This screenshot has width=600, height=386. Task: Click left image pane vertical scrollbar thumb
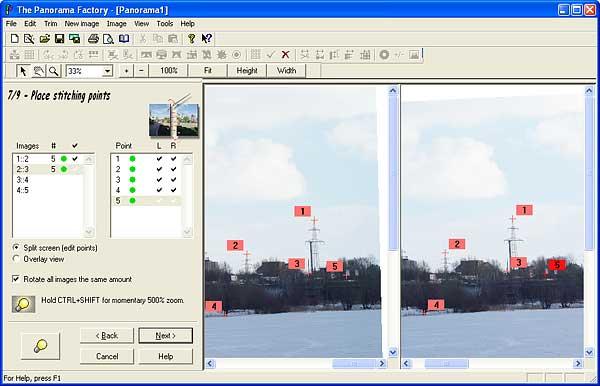[x=393, y=174]
